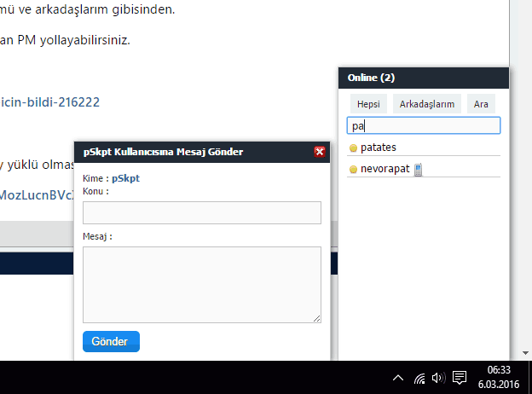This screenshot has width=532, height=394.
Task: Click inside the Mesaj text area
Action: coord(202,285)
